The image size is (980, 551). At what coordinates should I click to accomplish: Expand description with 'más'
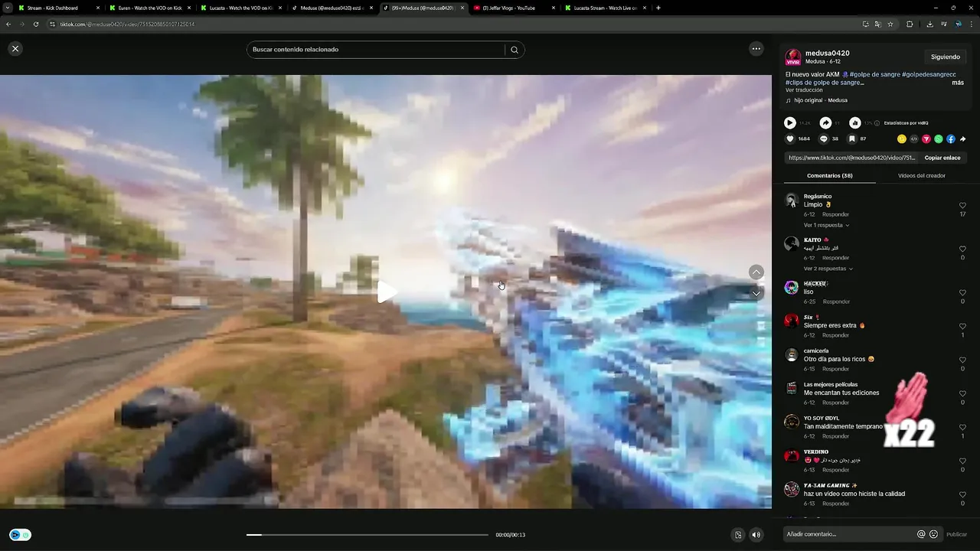(x=958, y=82)
